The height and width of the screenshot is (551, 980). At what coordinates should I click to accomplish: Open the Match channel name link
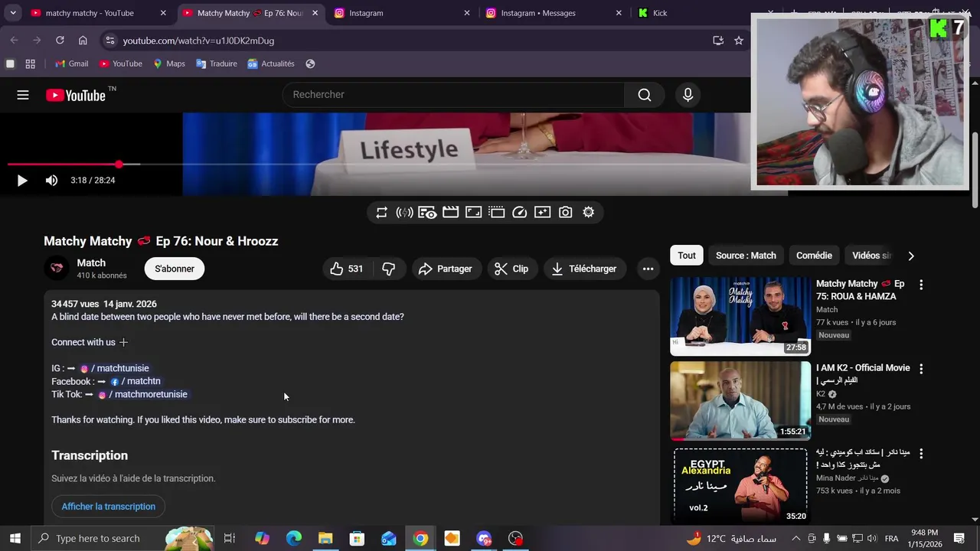(x=91, y=262)
